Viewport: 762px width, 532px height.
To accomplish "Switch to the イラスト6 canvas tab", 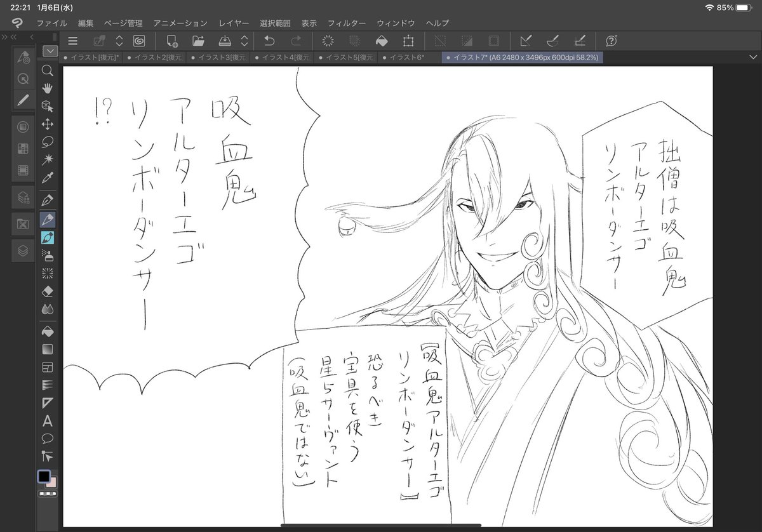I will pyautogui.click(x=409, y=57).
